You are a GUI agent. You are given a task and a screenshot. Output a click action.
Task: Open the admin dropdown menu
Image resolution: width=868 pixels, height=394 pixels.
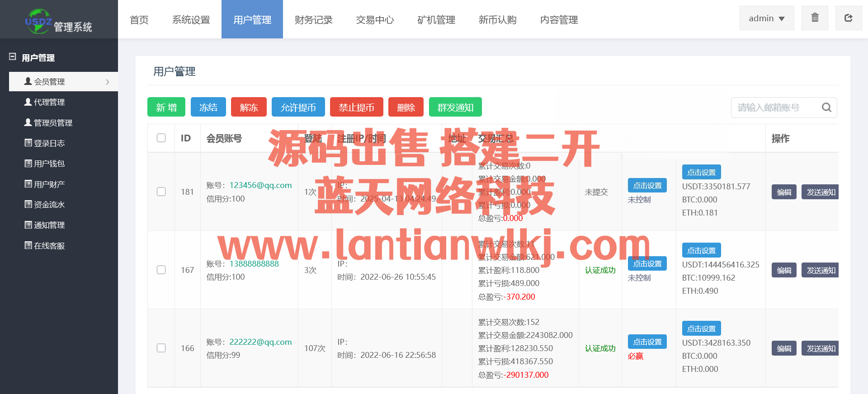(766, 19)
